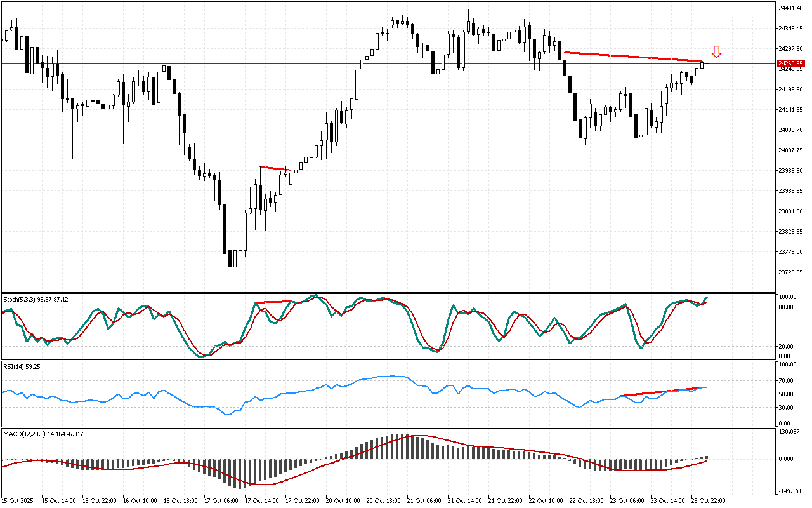Click the 23726.05 price scale label
812x508 pixels.
point(790,272)
